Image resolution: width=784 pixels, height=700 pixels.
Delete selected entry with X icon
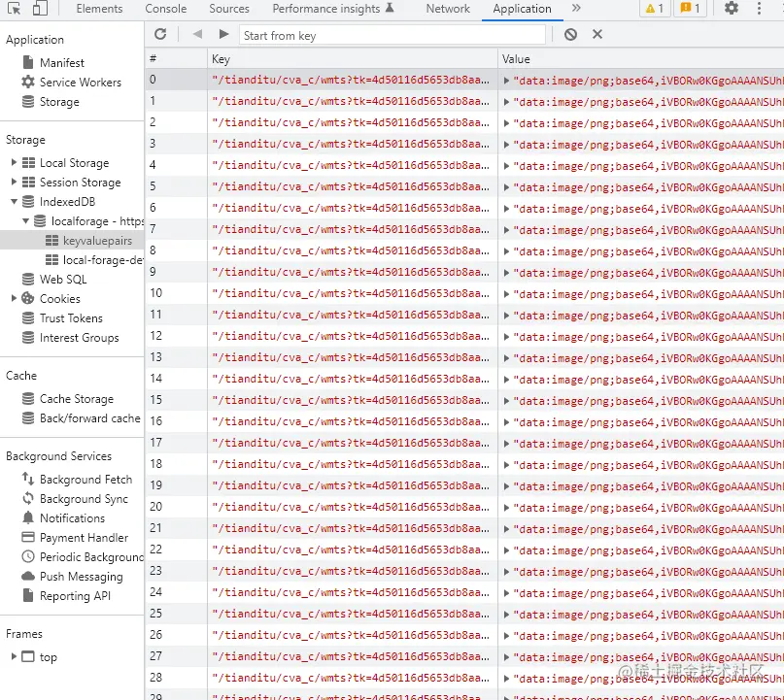(x=597, y=35)
